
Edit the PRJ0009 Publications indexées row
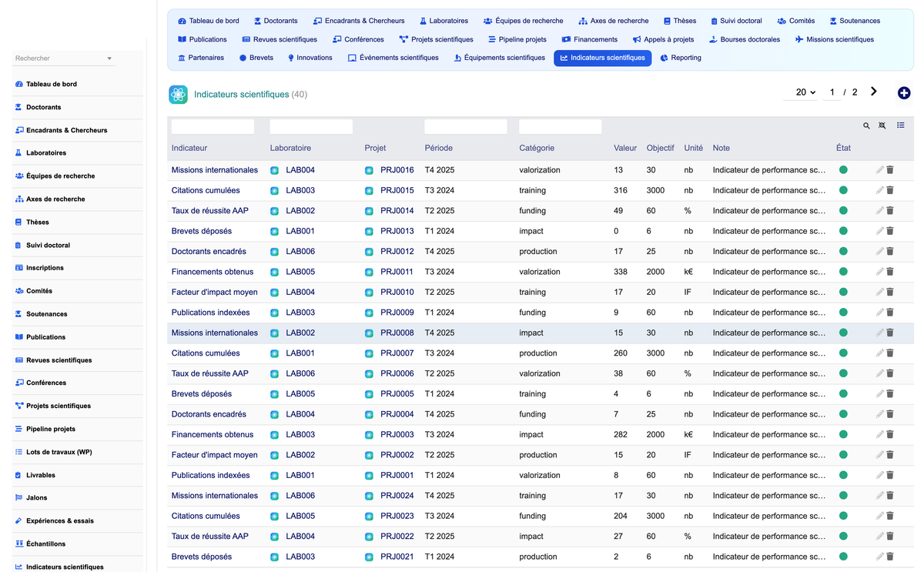879,313
